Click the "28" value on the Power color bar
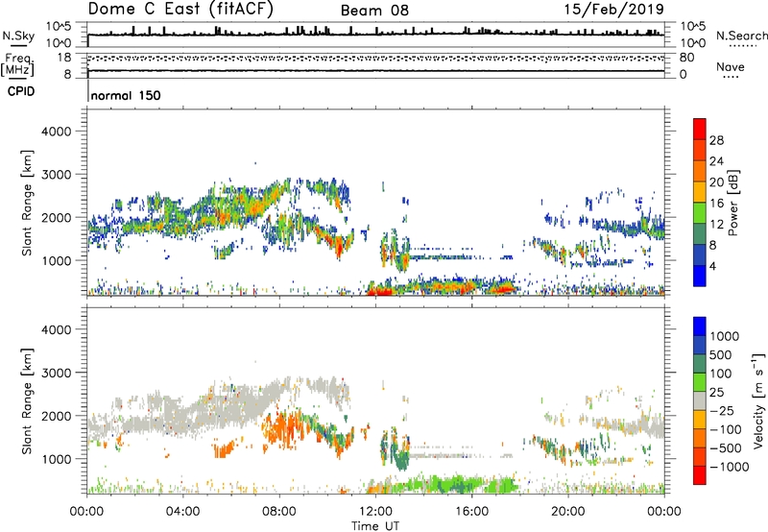Image resolution: width=768 pixels, height=532 pixels. 716,140
